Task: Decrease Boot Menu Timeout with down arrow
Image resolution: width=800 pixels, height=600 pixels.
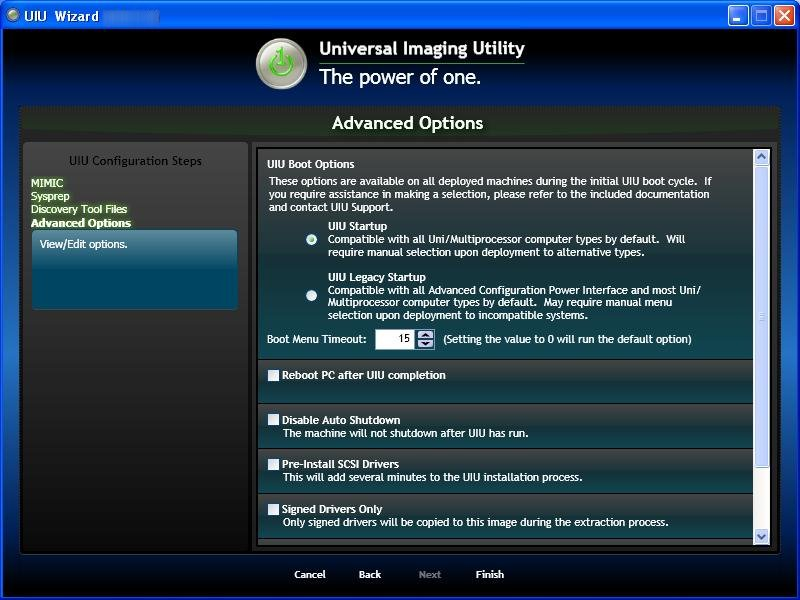Action: 426,344
